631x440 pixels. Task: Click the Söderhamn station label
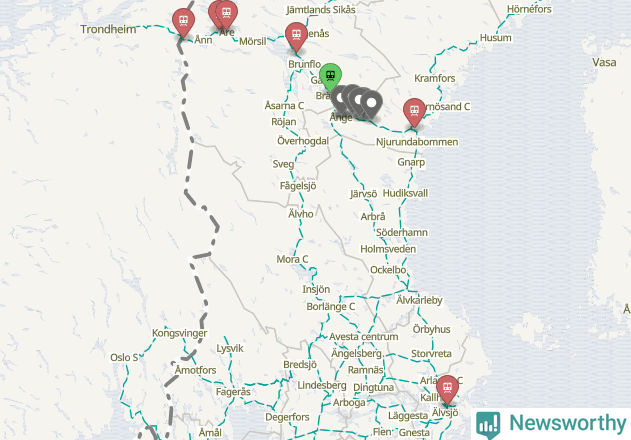402,233
